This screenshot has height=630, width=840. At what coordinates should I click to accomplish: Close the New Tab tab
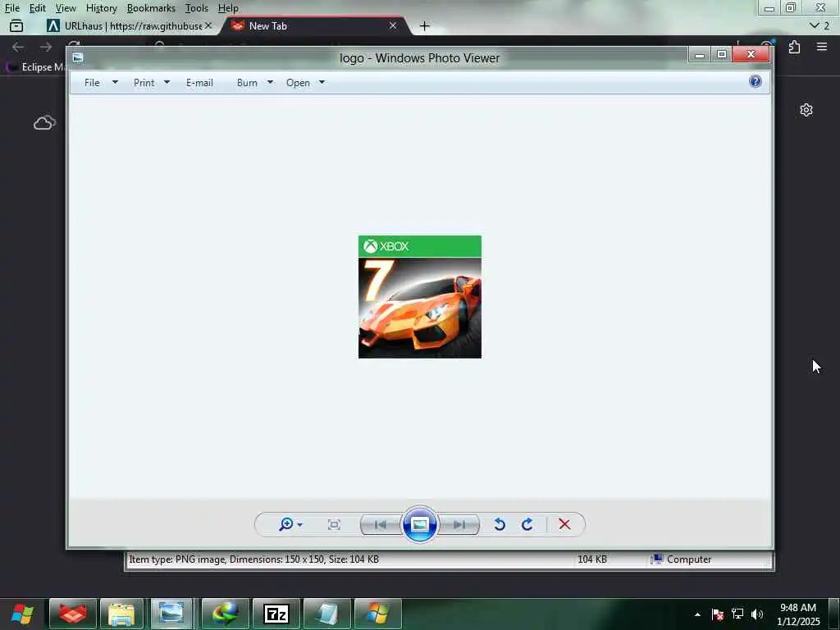tap(393, 25)
